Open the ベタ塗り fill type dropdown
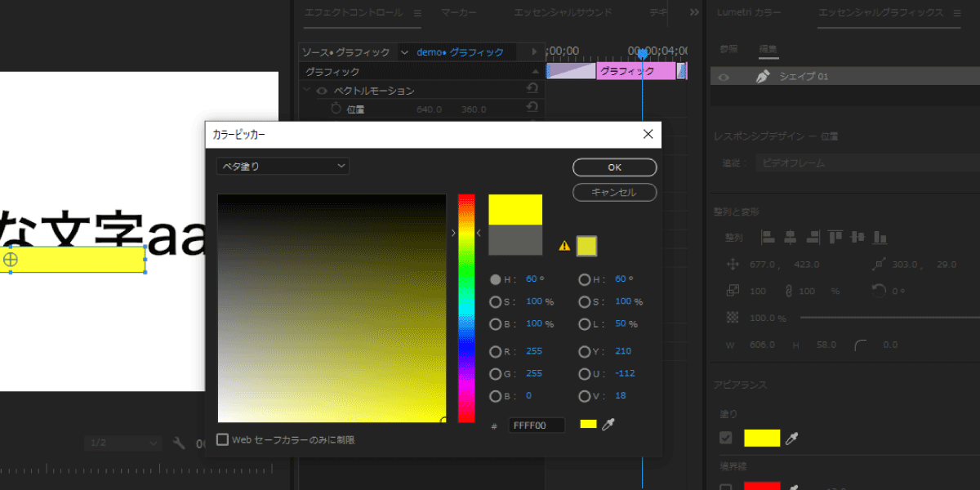This screenshot has height=490, width=980. point(283,166)
